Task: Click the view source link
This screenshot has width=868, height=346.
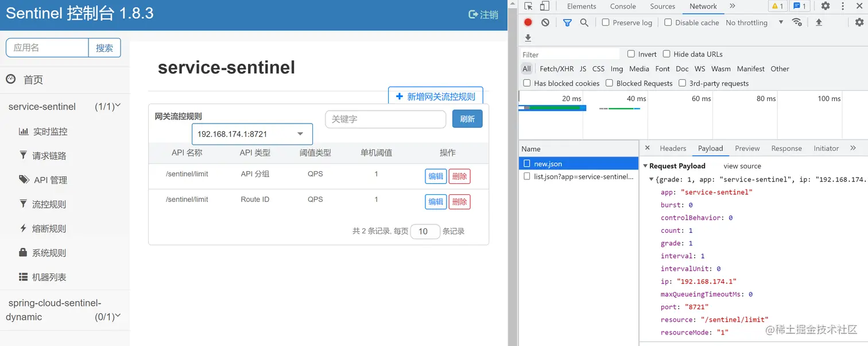Action: tap(742, 166)
